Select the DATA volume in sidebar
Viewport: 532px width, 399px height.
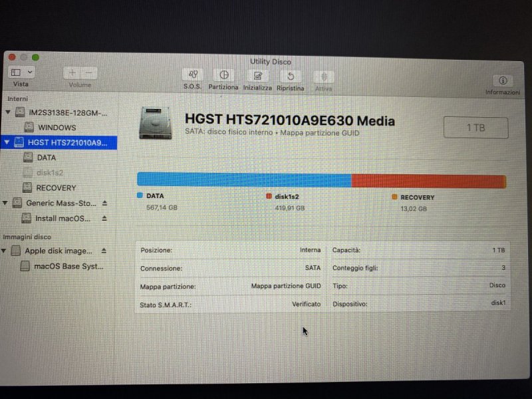click(46, 158)
